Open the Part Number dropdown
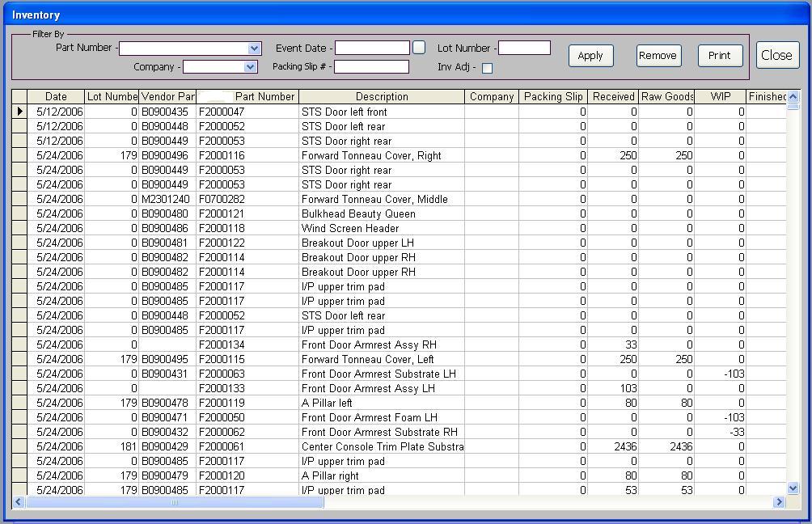The width and height of the screenshot is (812, 524). (x=255, y=49)
